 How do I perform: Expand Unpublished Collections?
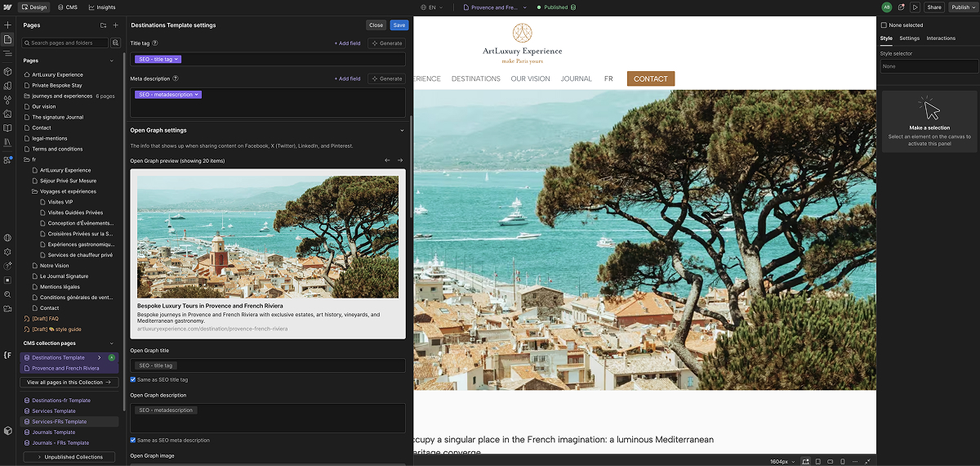tap(69, 457)
